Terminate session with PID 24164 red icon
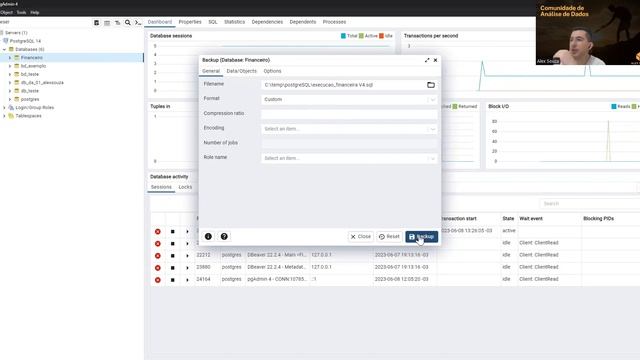This screenshot has width=640, height=360. [158, 280]
